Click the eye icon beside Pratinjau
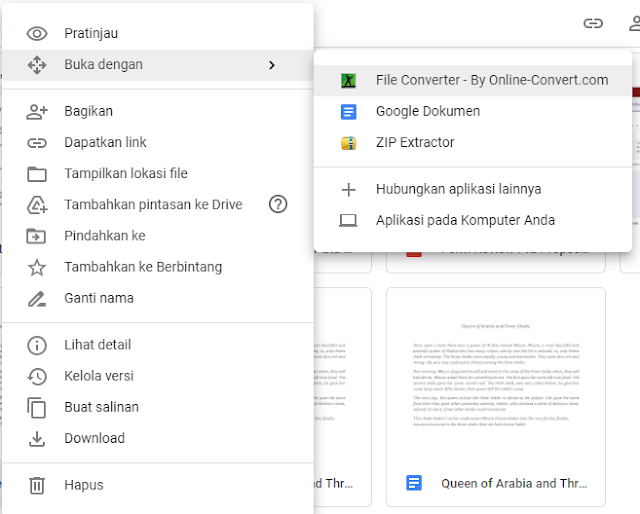The width and height of the screenshot is (640, 514). click(37, 33)
